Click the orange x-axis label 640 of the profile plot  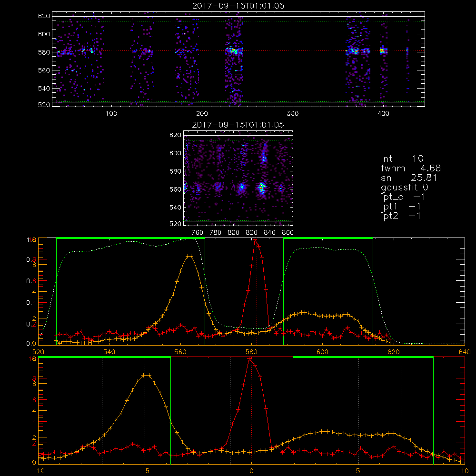[x=465, y=352]
